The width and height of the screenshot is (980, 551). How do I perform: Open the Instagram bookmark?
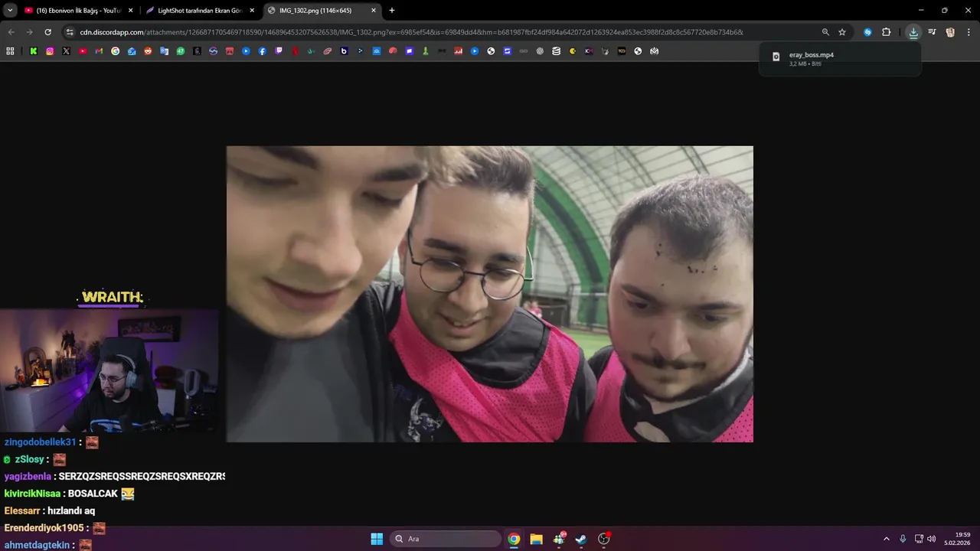coord(50,51)
